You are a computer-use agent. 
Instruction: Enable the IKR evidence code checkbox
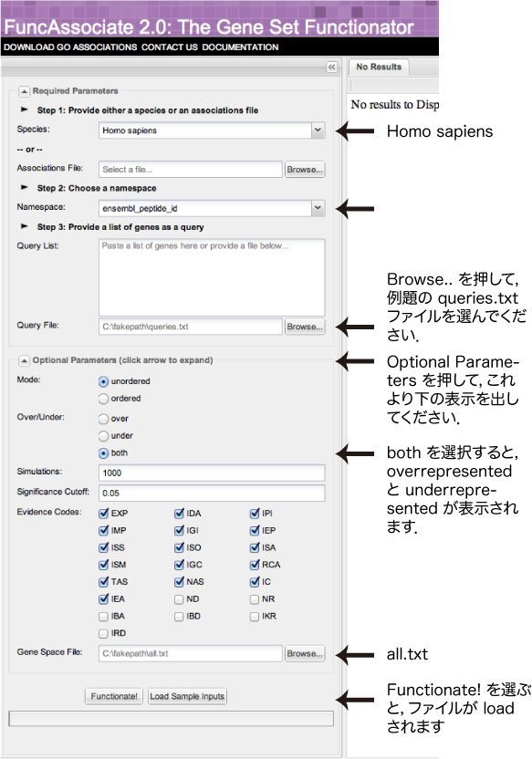click(255, 617)
